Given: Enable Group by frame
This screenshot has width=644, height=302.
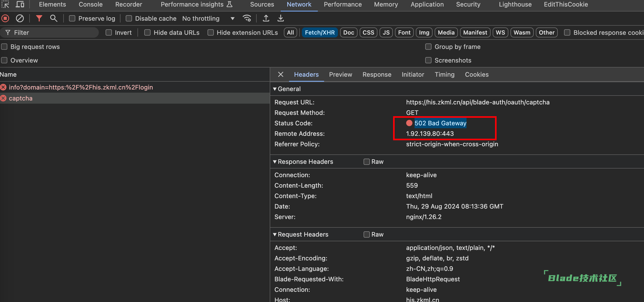Looking at the screenshot, I should point(428,47).
